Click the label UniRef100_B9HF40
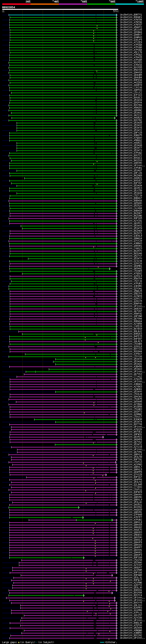The height and width of the screenshot is (644, 146). [x=131, y=304]
